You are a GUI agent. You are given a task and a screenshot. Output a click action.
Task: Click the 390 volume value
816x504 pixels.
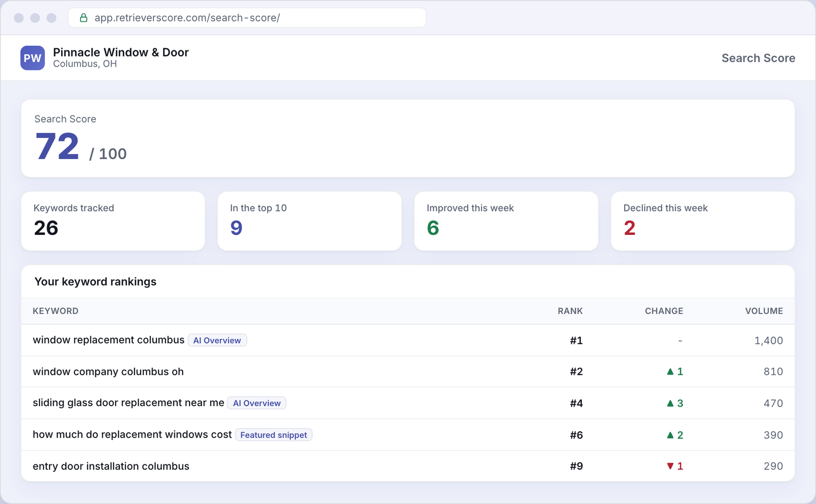(773, 435)
